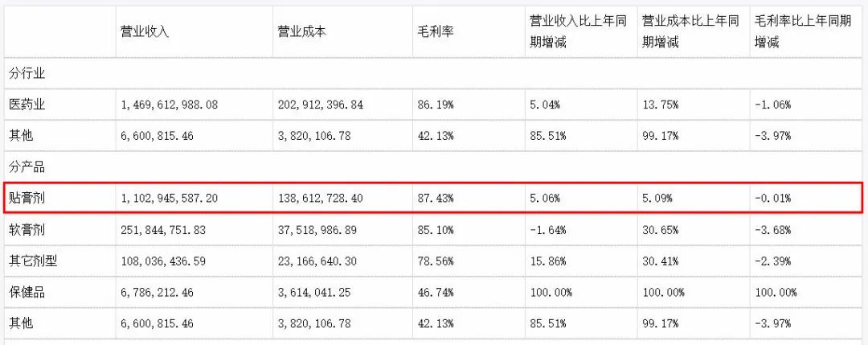Click the 毛利率比上年同期增减 header

pos(802,32)
